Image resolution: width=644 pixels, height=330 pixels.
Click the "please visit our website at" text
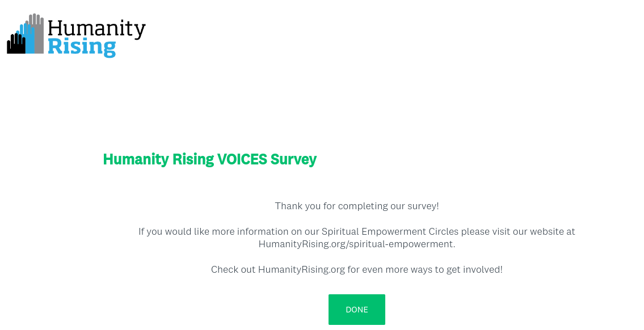tap(518, 231)
